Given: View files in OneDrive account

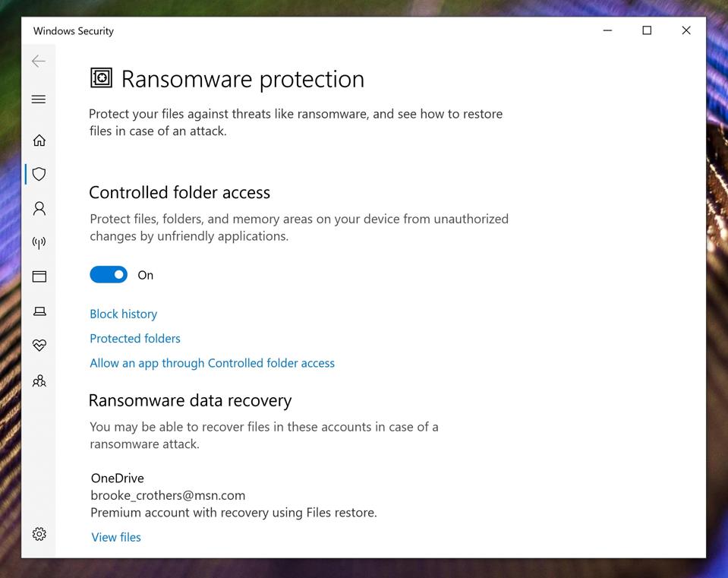Looking at the screenshot, I should click(115, 537).
